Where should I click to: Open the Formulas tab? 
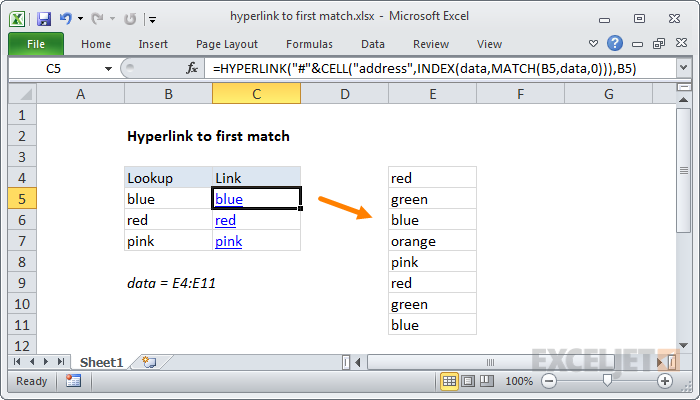coord(309,44)
